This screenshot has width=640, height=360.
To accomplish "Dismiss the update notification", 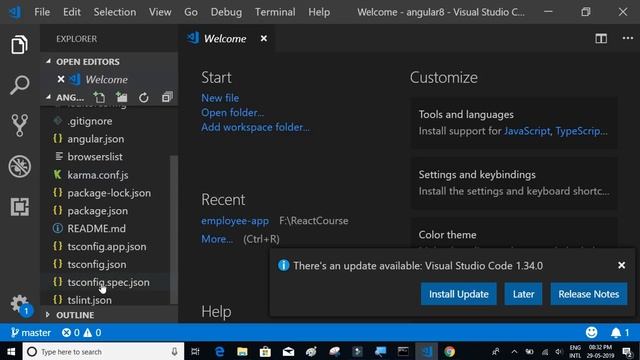I will pyautogui.click(x=622, y=265).
